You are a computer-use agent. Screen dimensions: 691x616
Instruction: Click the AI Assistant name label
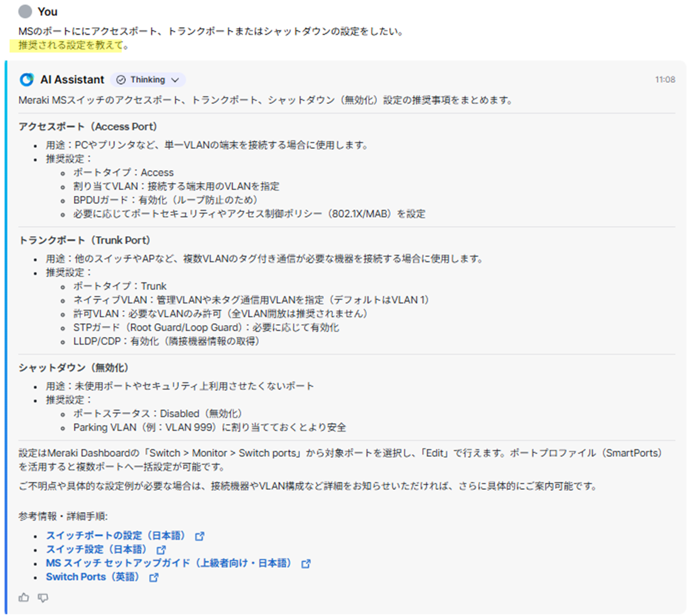click(72, 79)
